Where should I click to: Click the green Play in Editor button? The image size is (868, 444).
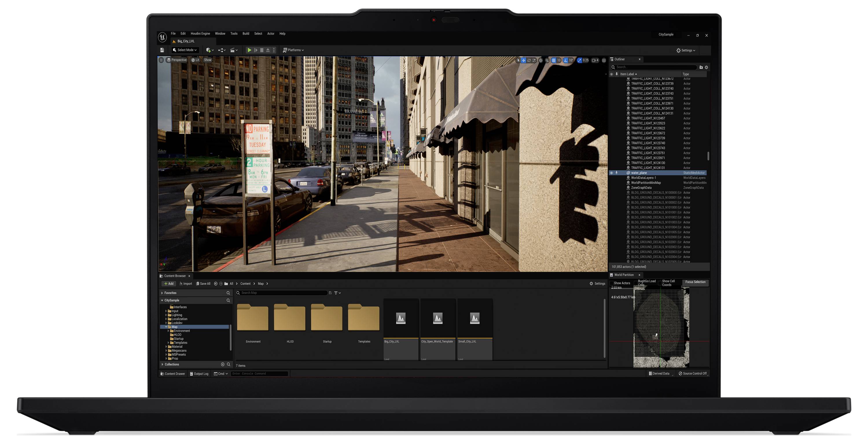tap(249, 50)
